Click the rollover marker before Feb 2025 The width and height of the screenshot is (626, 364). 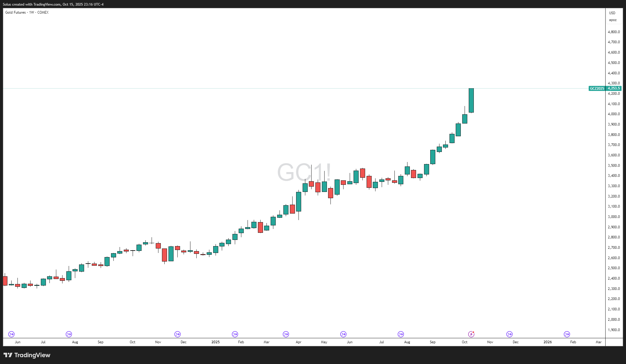tap(235, 334)
